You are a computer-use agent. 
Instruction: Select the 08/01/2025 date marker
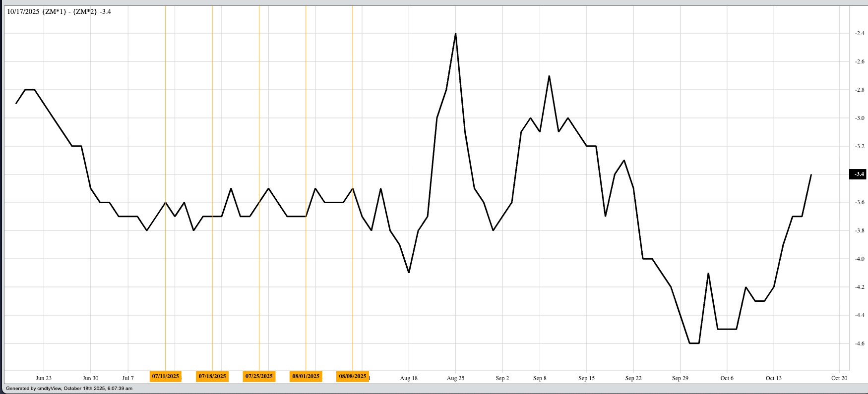306,377
